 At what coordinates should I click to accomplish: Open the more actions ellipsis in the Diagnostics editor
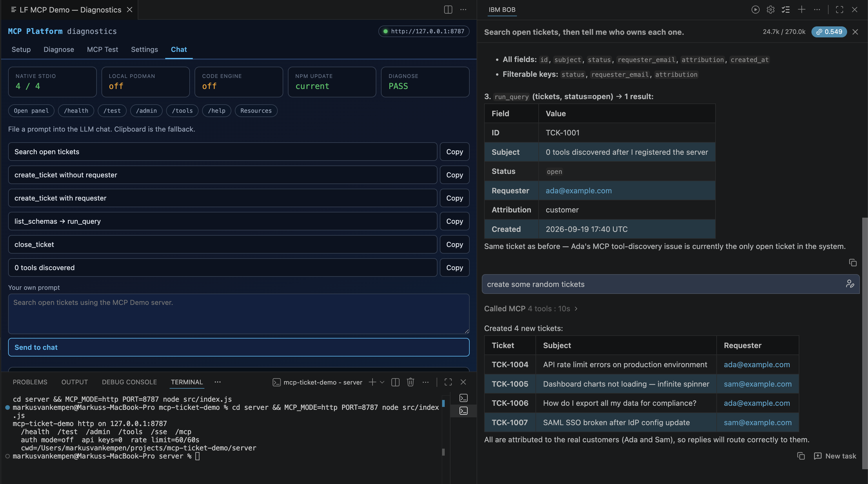[x=463, y=10]
